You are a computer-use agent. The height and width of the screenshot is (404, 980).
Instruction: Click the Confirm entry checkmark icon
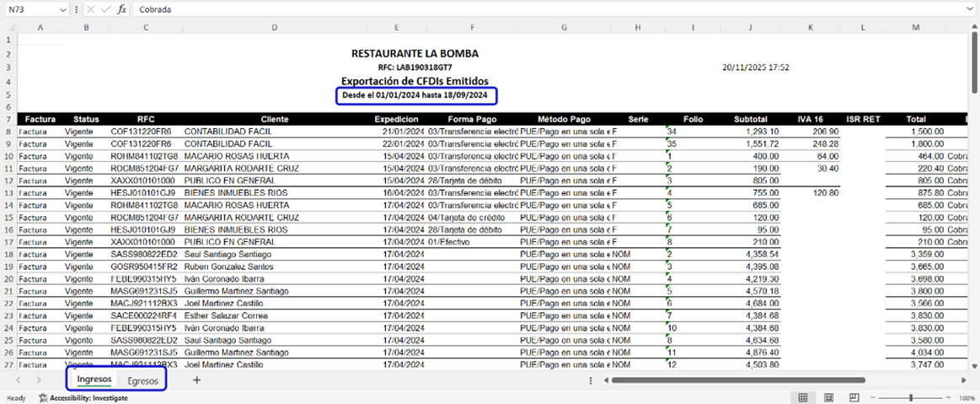click(106, 9)
